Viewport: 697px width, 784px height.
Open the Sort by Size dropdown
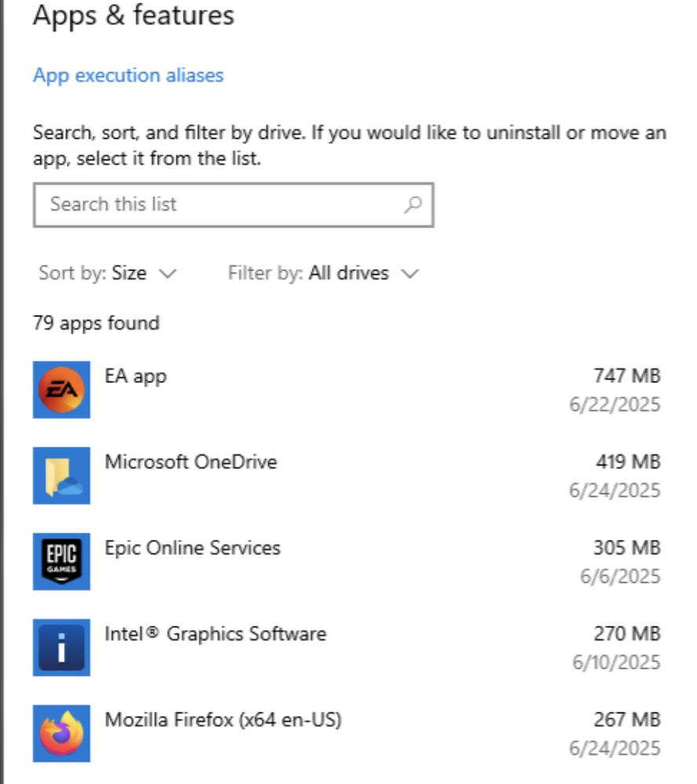coord(108,273)
